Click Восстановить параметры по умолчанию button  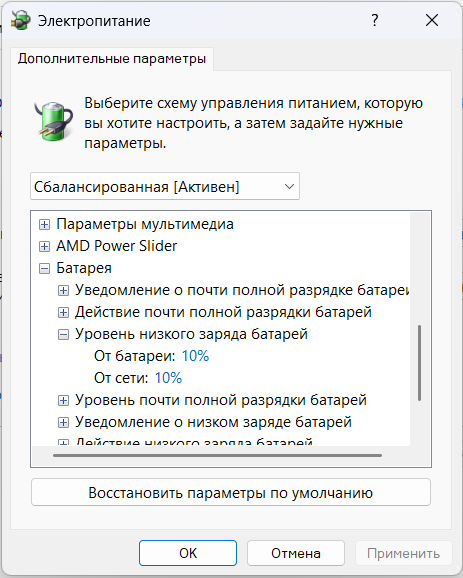[231, 492]
